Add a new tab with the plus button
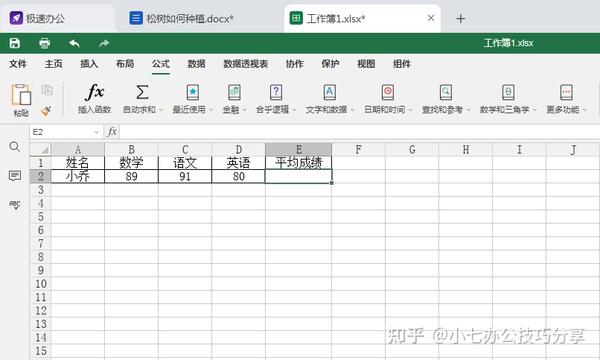Viewport: 600px width, 360px height. (x=461, y=18)
